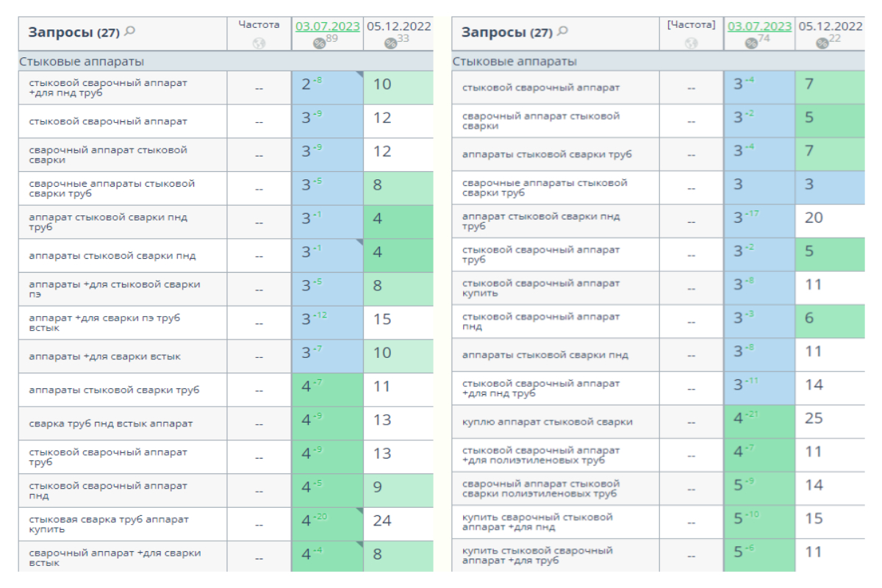Click the percent icon showing 74
Screen dimensions: 882x588
(752, 43)
